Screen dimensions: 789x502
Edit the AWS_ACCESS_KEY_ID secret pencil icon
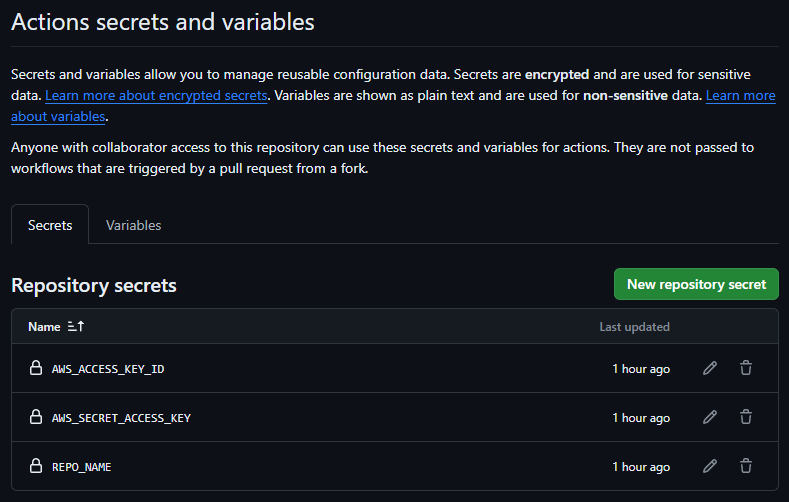pos(710,368)
